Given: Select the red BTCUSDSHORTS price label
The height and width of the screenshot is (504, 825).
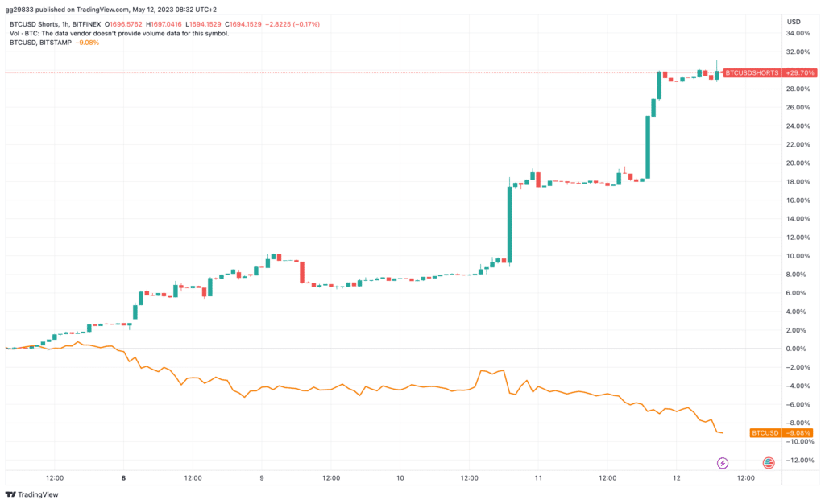Looking at the screenshot, I should pyautogui.click(x=752, y=73).
